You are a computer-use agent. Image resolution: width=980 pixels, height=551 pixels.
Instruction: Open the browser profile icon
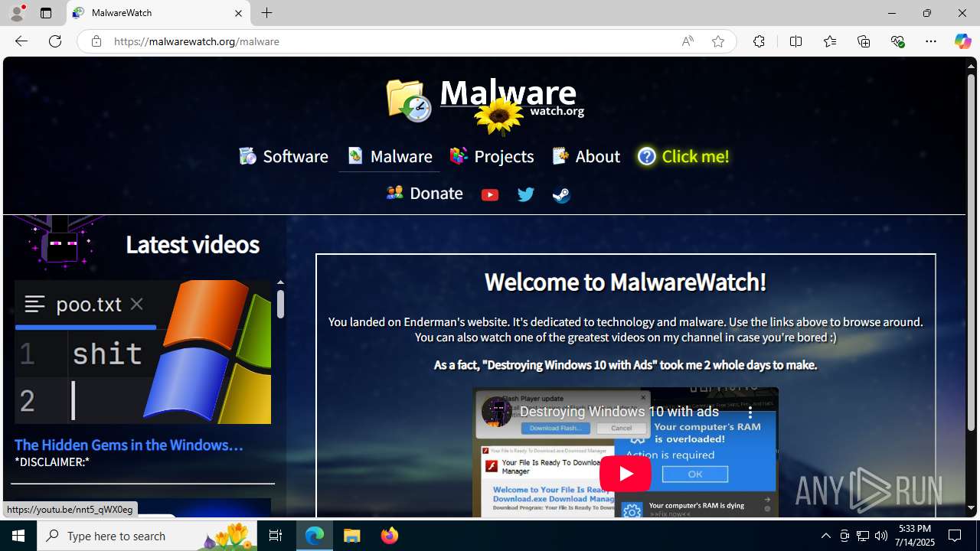pos(17,13)
